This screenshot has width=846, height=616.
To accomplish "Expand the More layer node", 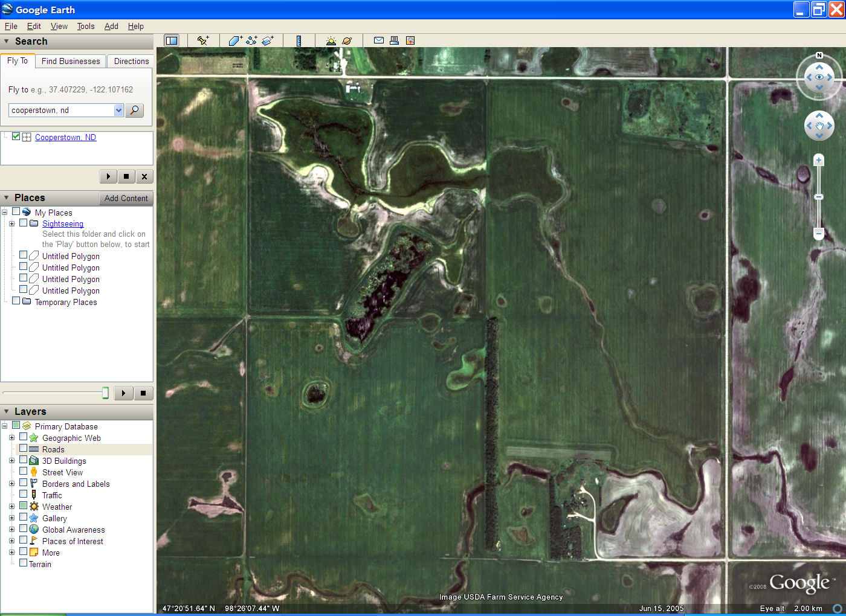I will click(x=11, y=552).
